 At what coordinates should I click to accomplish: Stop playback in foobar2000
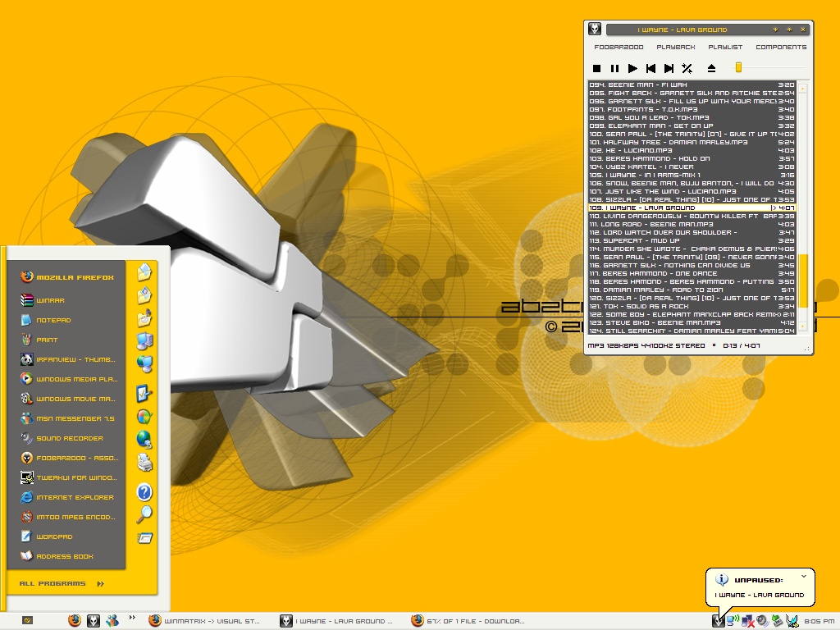[x=597, y=68]
